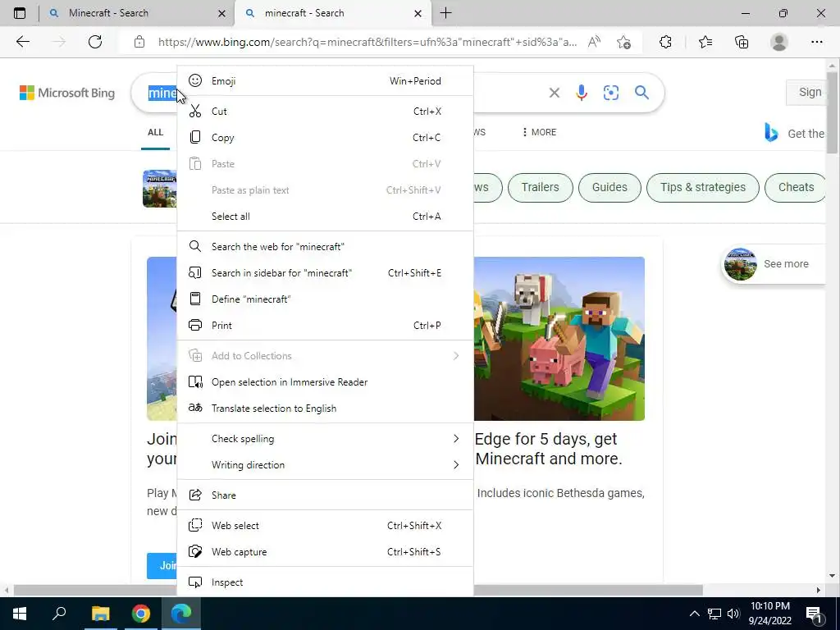Click the browser back arrow
This screenshot has width=840, height=630.
[x=22, y=42]
